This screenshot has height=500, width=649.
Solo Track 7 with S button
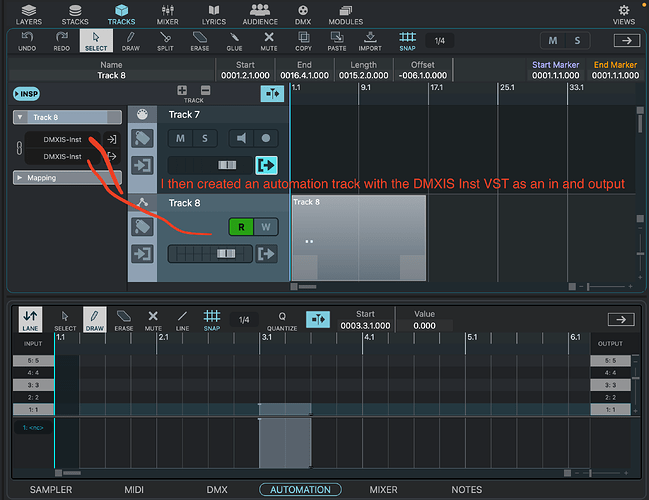tap(205, 138)
